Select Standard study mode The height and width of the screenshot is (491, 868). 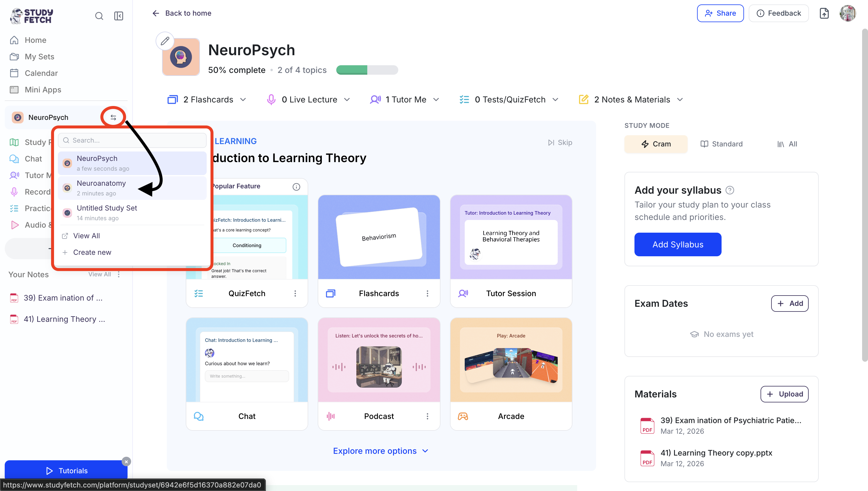point(721,144)
